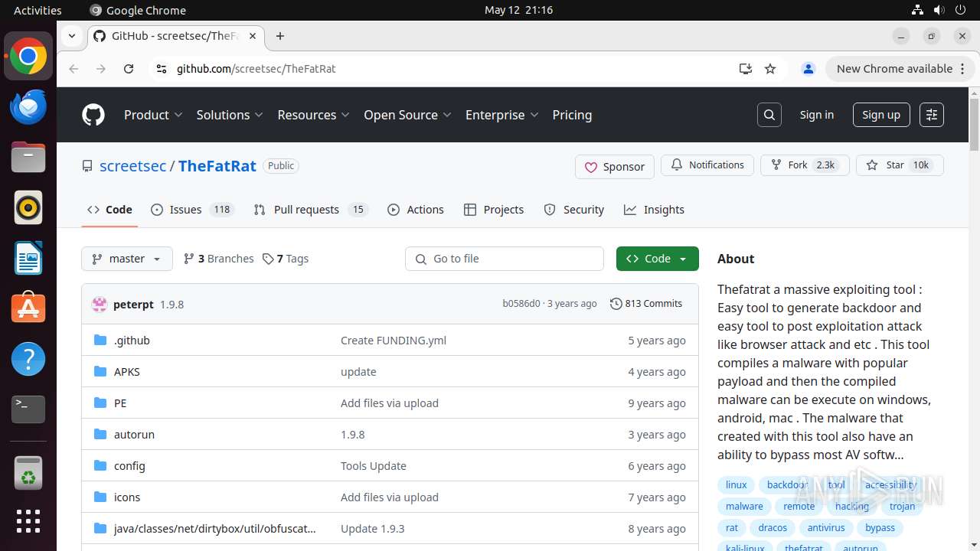Show Applications grid in the dock

click(28, 521)
